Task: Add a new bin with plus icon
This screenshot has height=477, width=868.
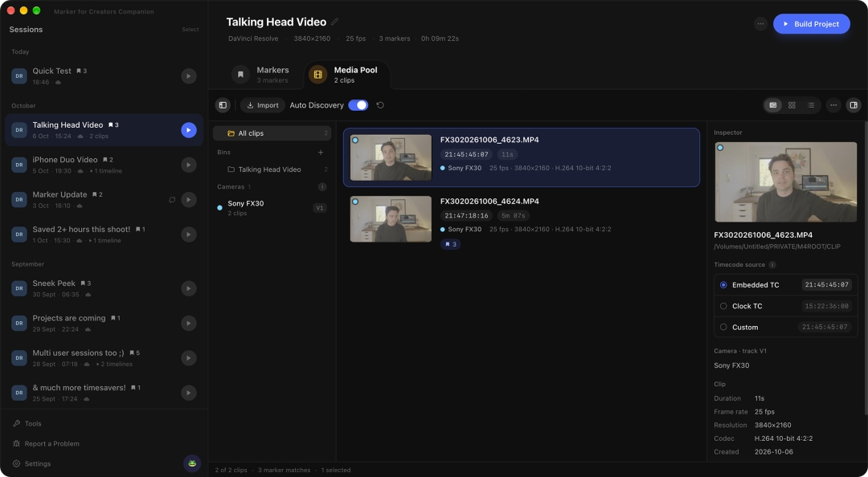Action: click(321, 153)
